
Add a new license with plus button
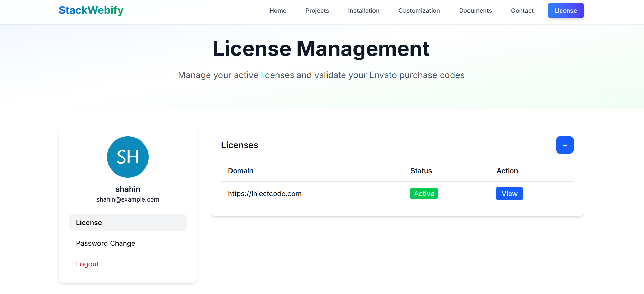pos(565,145)
